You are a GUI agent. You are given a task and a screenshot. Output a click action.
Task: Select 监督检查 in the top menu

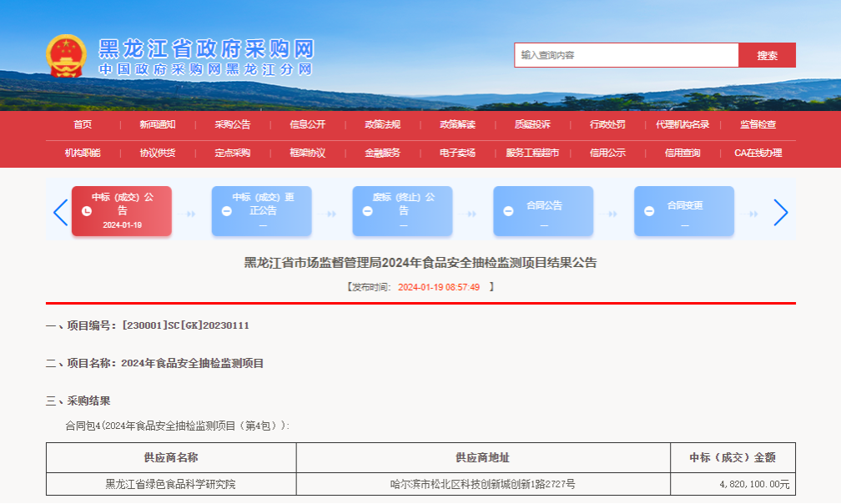tap(758, 124)
